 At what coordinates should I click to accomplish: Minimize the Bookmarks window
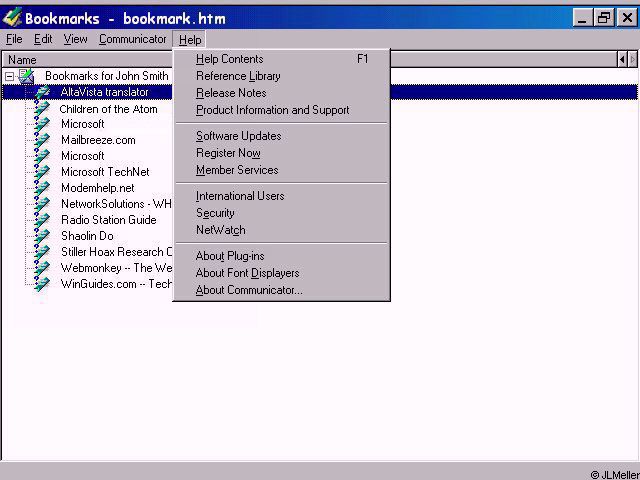pyautogui.click(x=582, y=18)
